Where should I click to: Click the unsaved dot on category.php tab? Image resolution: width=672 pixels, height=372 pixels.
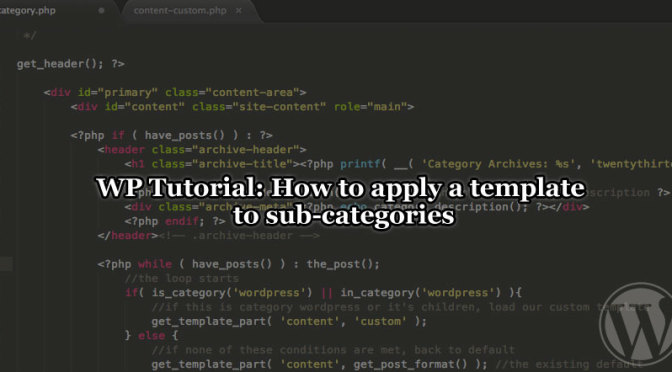(x=101, y=10)
